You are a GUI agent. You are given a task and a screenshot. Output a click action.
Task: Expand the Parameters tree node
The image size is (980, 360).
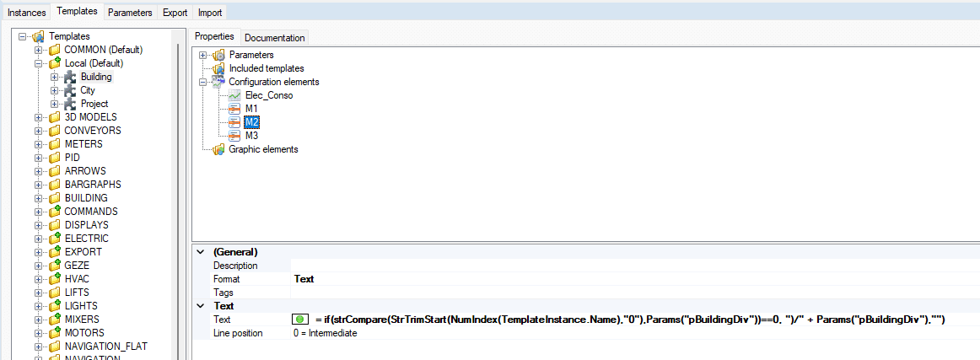coord(203,55)
